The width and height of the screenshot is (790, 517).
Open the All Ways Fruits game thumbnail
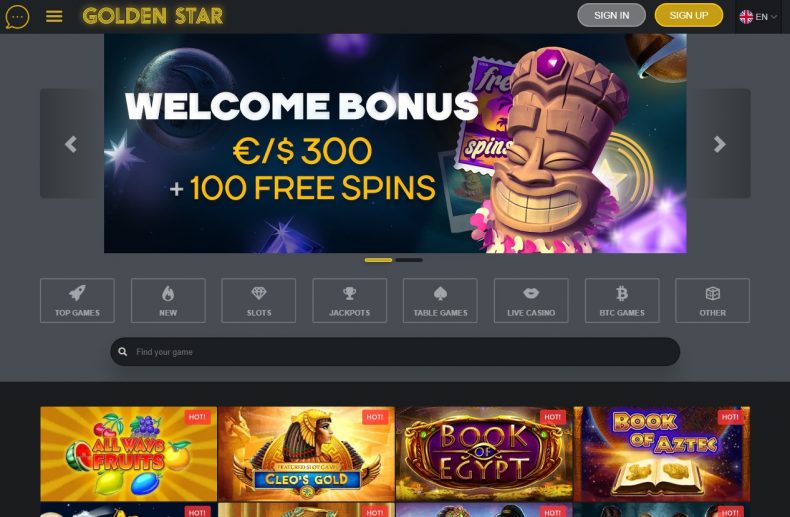[128, 454]
